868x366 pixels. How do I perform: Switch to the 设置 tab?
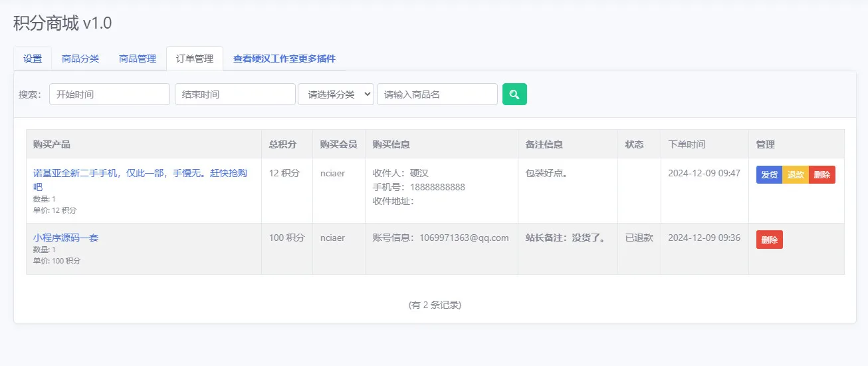tap(33, 59)
